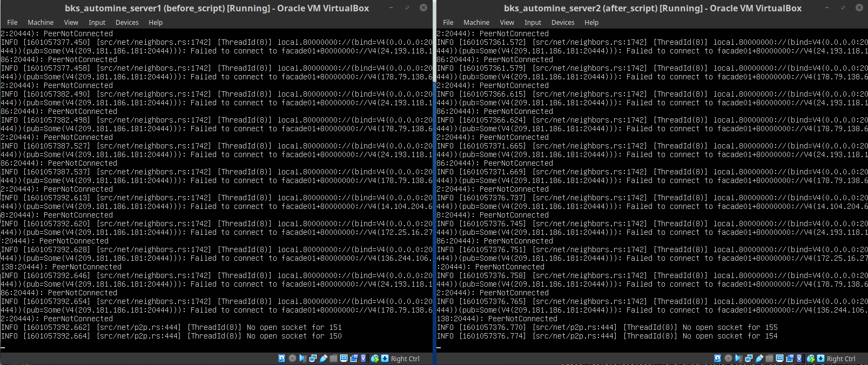Open Input menu in server1 window
Viewport: 868px width, 365px height.
(97, 23)
